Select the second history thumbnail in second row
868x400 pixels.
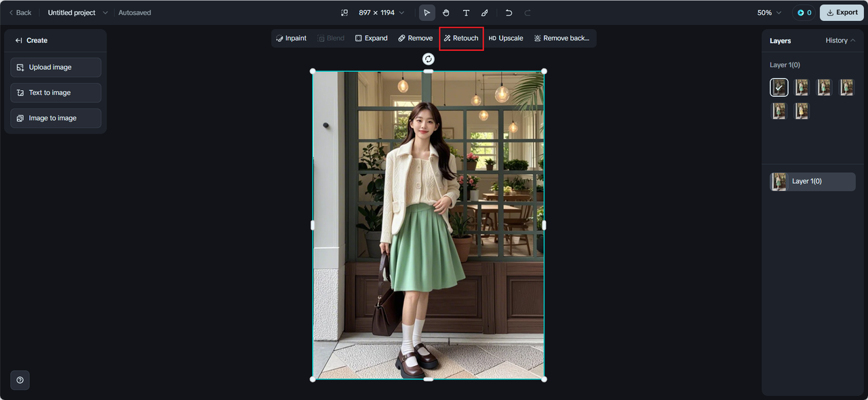(802, 111)
